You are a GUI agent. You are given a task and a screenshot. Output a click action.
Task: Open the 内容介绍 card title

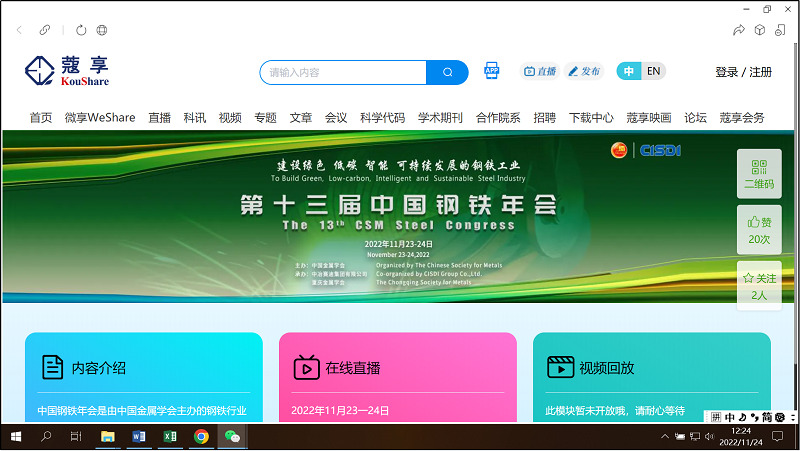click(x=99, y=368)
